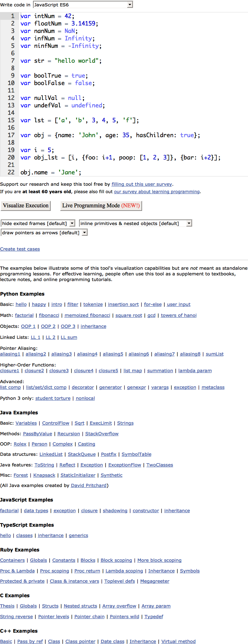Image resolution: width=248 pixels, height=644 pixels.
Task: Open the JavaScript ES6 language dropdown
Action: (83, 5)
